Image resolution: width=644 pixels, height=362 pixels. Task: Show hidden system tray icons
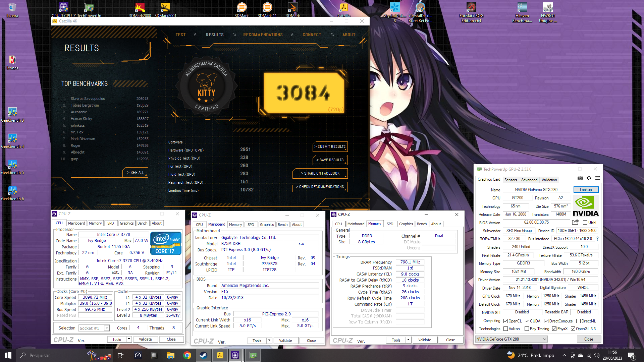pyautogui.click(x=564, y=355)
